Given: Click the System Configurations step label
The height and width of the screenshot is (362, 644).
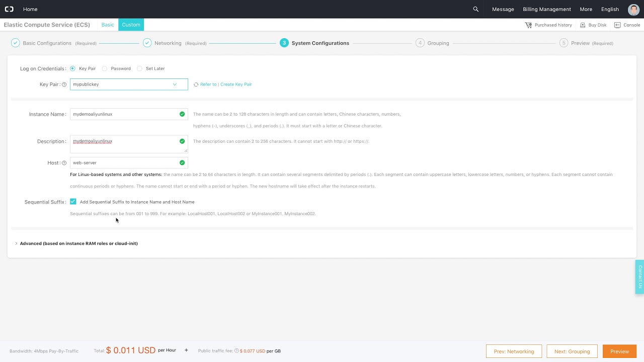Looking at the screenshot, I should tap(320, 43).
